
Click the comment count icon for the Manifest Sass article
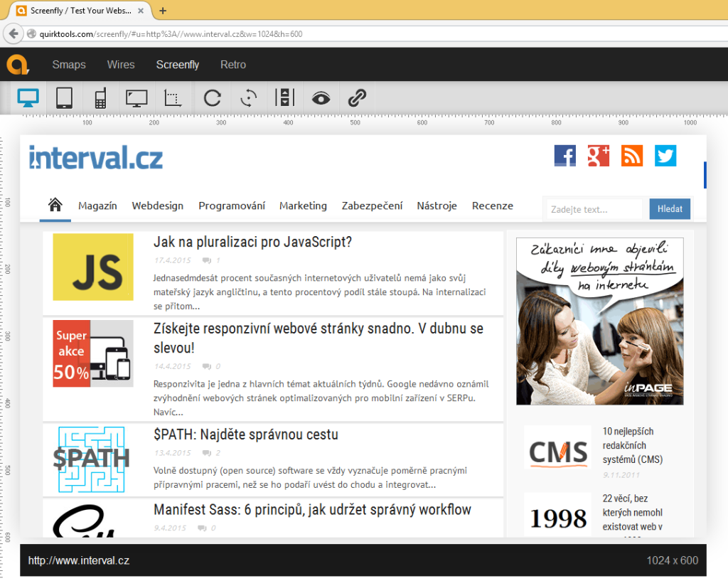(202, 528)
